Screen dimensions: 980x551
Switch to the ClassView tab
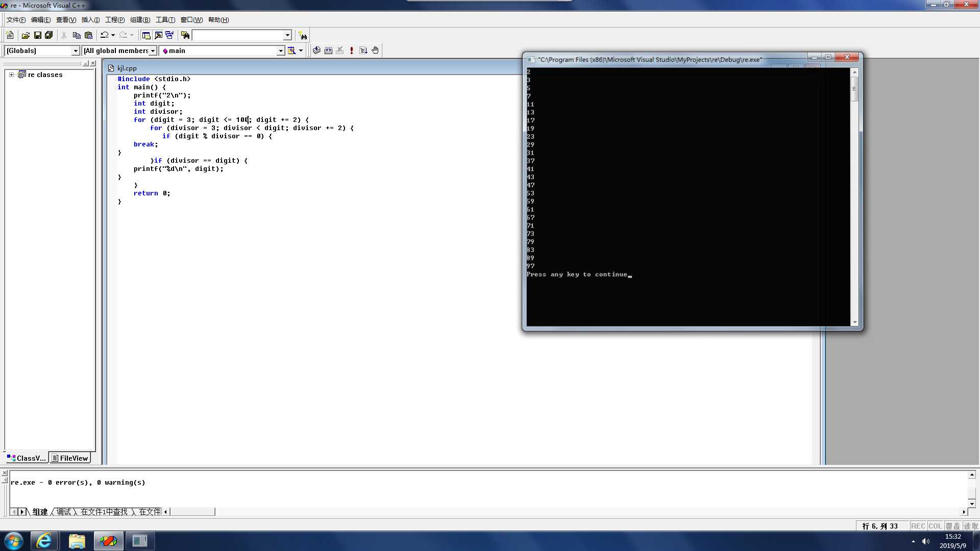[x=27, y=458]
